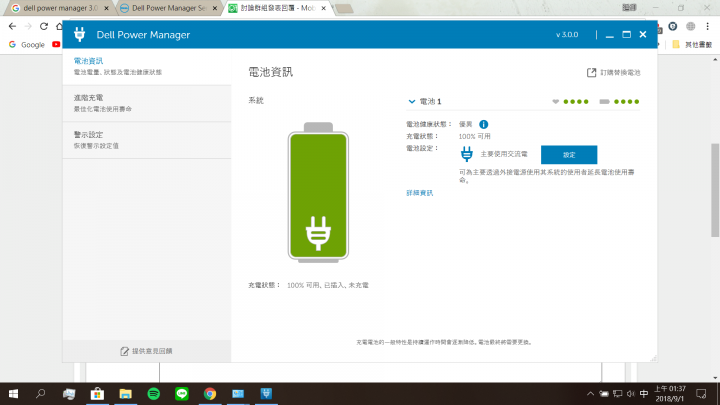Click the AC plug icon beside 主要使用交流電

[467, 154]
